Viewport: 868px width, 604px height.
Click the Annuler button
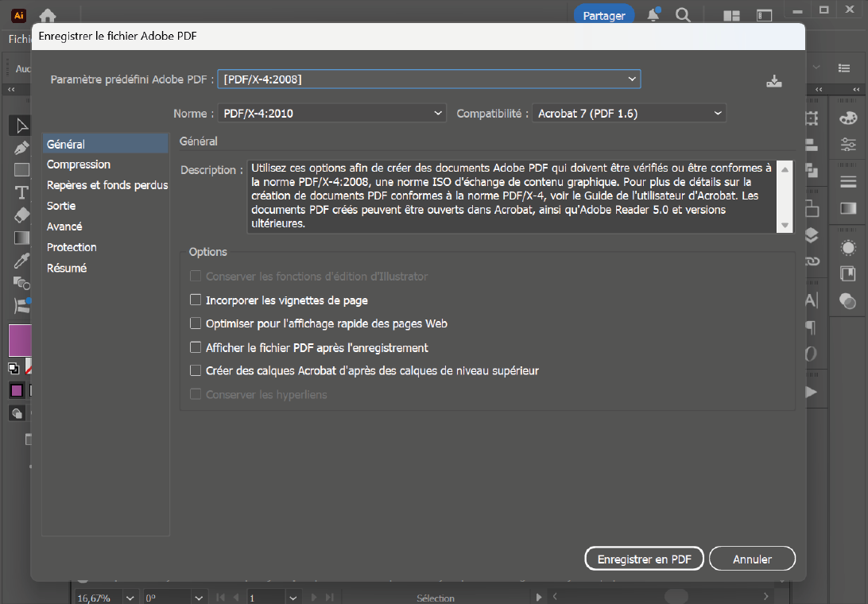coord(752,559)
